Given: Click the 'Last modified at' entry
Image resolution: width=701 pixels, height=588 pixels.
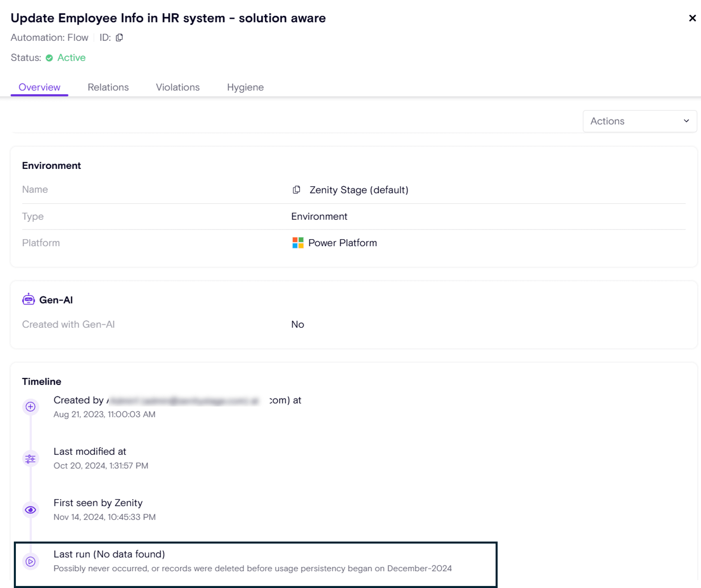Looking at the screenshot, I should click(90, 452).
